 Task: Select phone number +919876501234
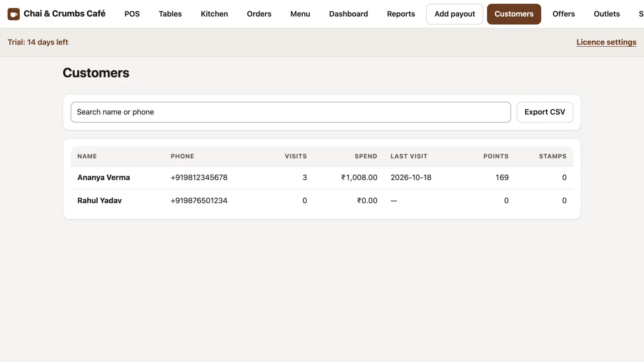point(199,201)
